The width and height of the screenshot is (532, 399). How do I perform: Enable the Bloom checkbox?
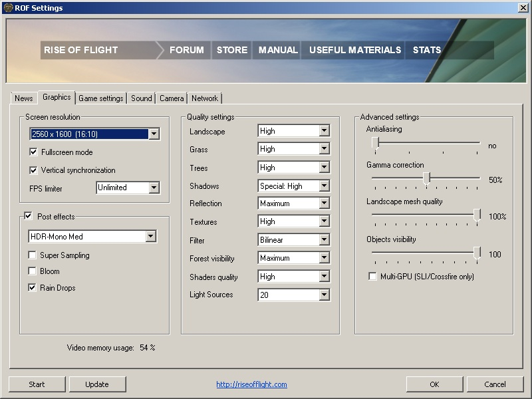click(x=32, y=271)
